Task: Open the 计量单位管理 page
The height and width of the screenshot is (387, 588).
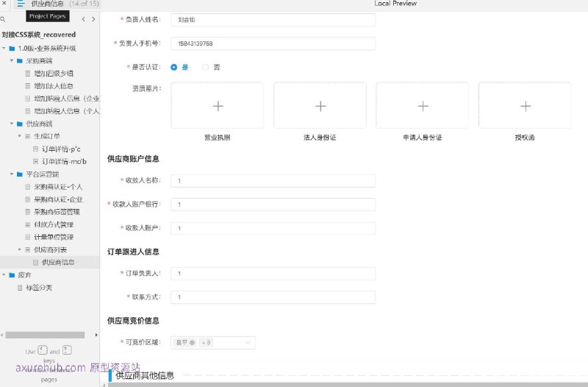Action: coord(54,237)
